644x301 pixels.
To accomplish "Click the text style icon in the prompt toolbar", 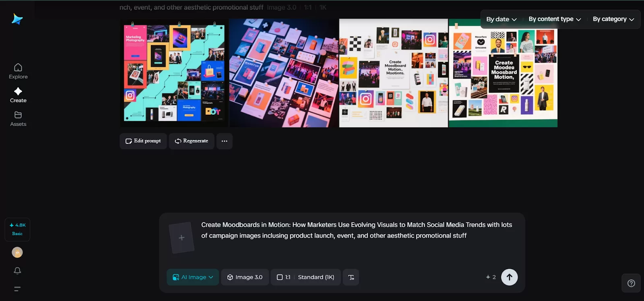I will pos(351,277).
